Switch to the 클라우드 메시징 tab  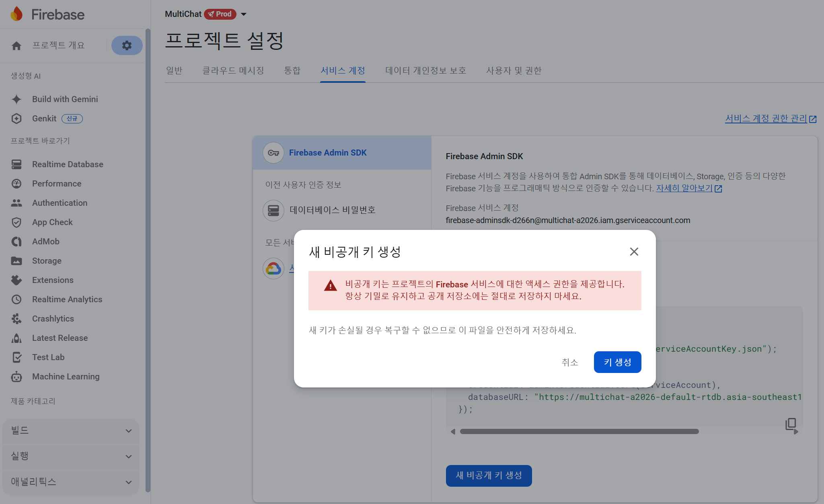(x=233, y=71)
